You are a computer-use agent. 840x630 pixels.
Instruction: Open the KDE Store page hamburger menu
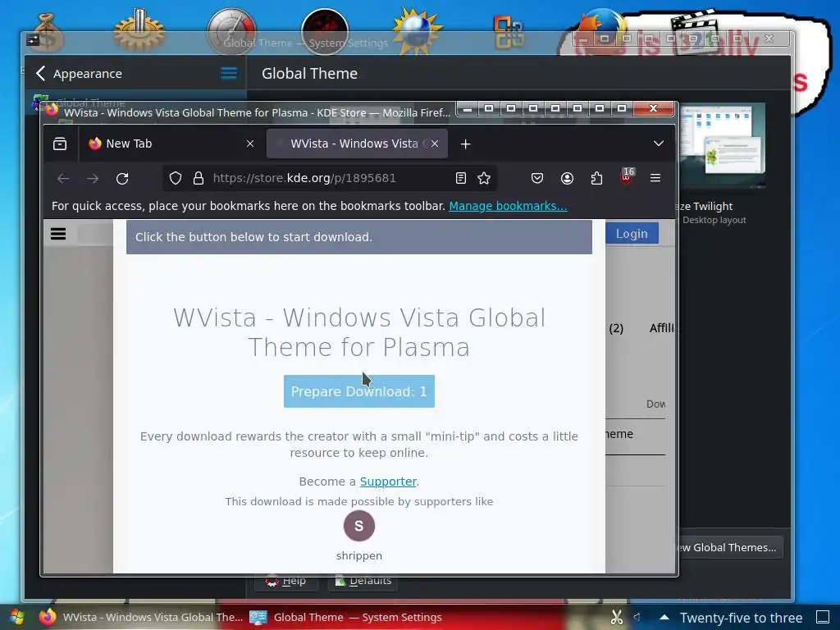tap(58, 234)
